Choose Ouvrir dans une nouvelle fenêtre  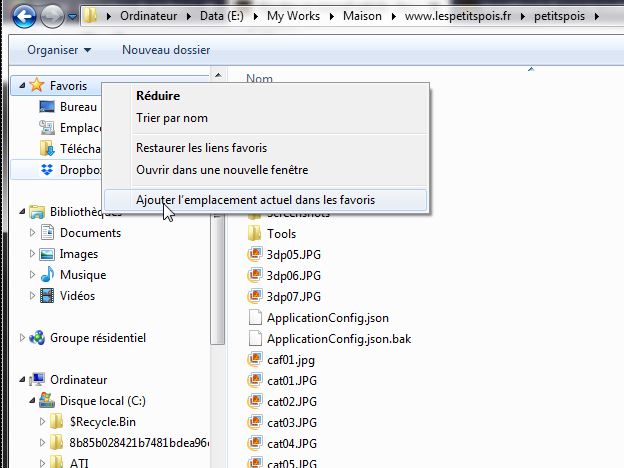pos(221,170)
